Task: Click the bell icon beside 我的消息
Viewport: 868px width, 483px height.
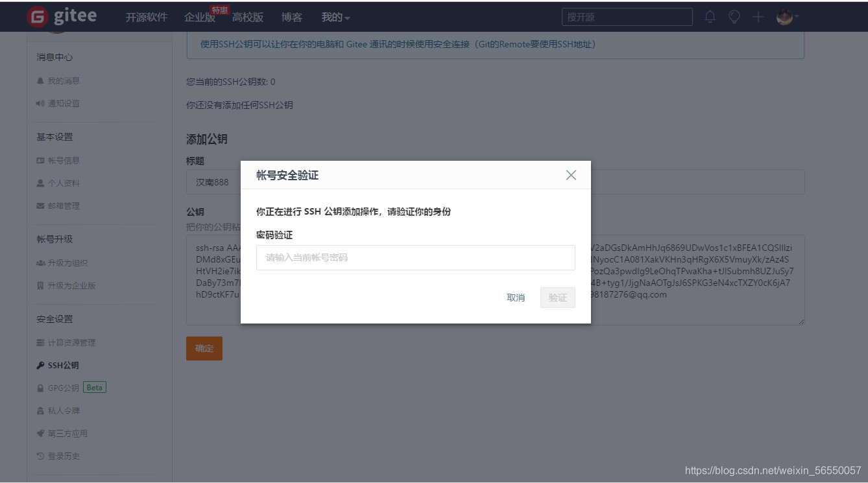Action: [x=40, y=80]
